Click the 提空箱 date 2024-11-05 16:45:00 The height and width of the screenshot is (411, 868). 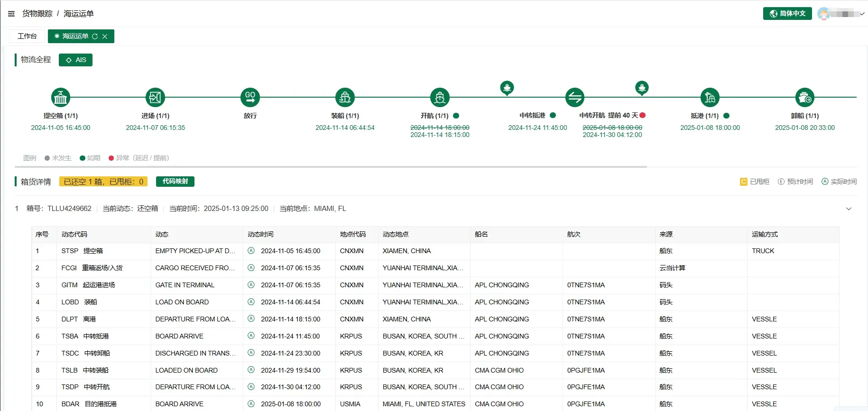click(x=61, y=128)
